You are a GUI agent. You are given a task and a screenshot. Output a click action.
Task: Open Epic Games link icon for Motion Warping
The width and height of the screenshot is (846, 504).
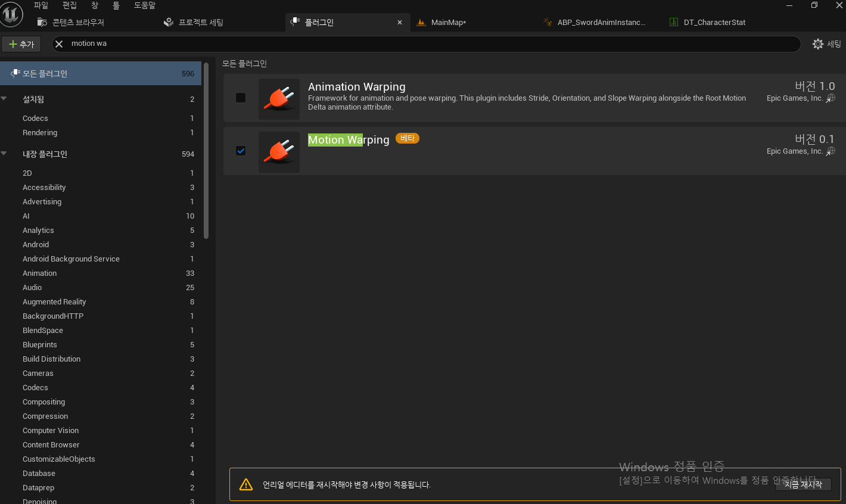point(831,151)
